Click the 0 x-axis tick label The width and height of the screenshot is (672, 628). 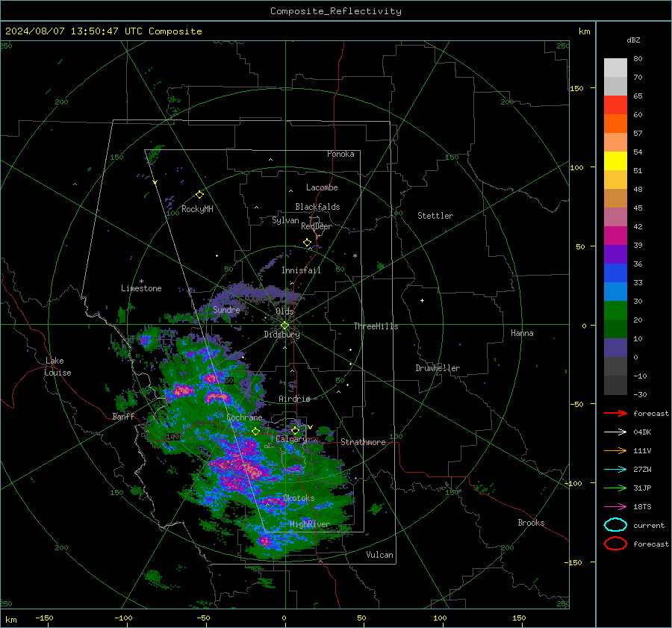pyautogui.click(x=284, y=618)
